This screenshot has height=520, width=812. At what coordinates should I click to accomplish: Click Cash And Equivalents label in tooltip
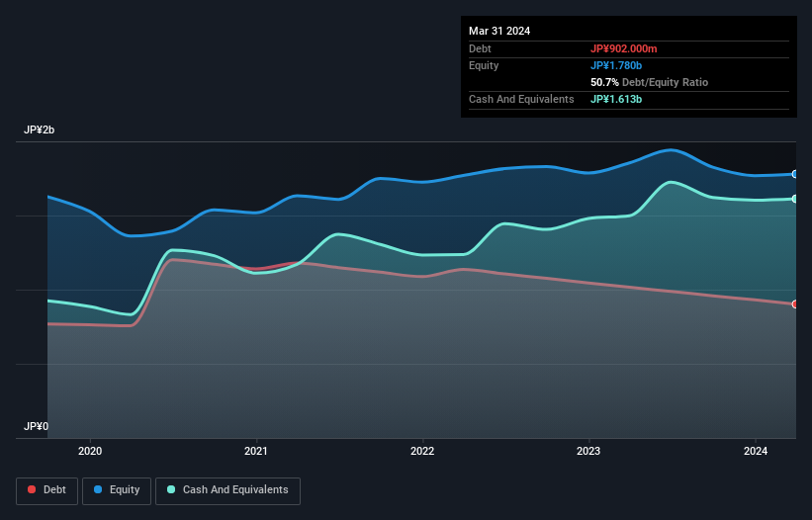[521, 99]
